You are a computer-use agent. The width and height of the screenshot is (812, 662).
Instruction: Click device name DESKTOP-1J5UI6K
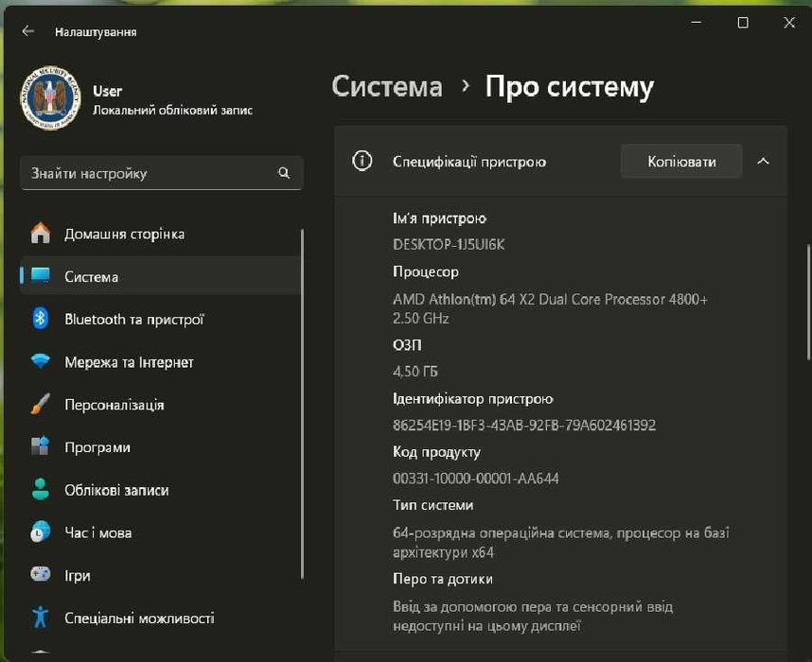[449, 244]
